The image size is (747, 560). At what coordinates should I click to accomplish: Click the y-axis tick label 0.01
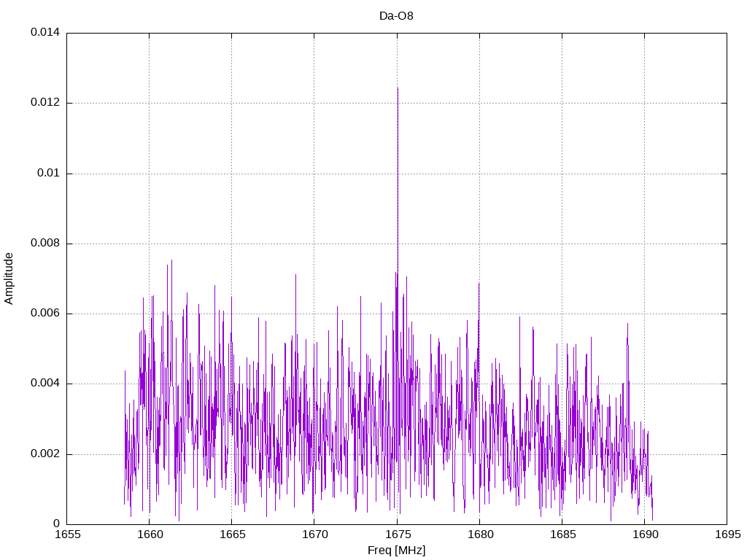(x=49, y=173)
